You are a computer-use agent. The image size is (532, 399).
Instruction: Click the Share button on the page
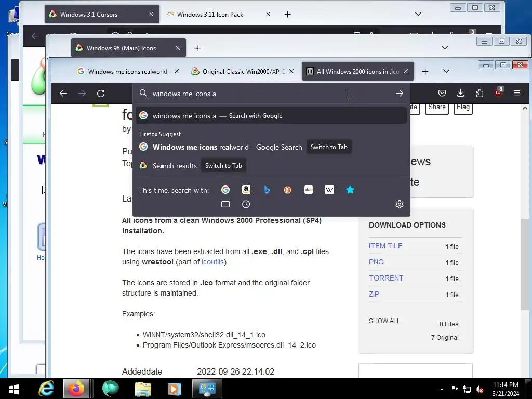[436, 107]
